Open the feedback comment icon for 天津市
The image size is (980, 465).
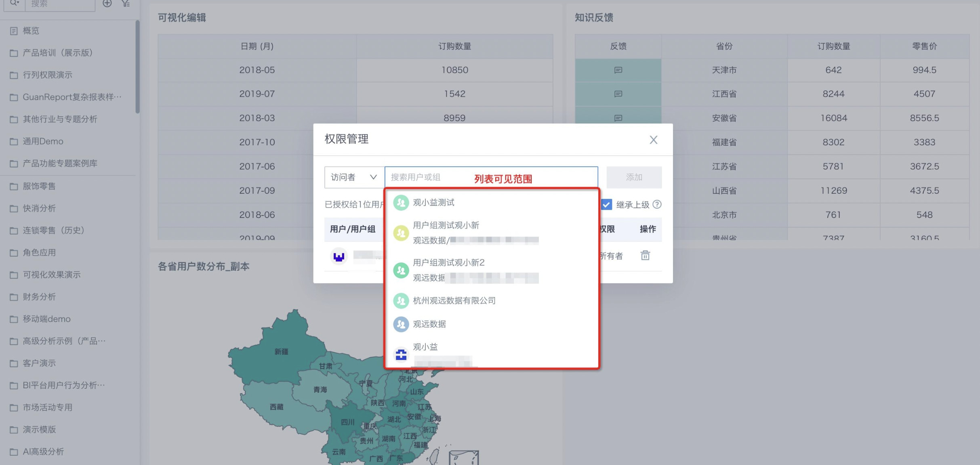[618, 70]
